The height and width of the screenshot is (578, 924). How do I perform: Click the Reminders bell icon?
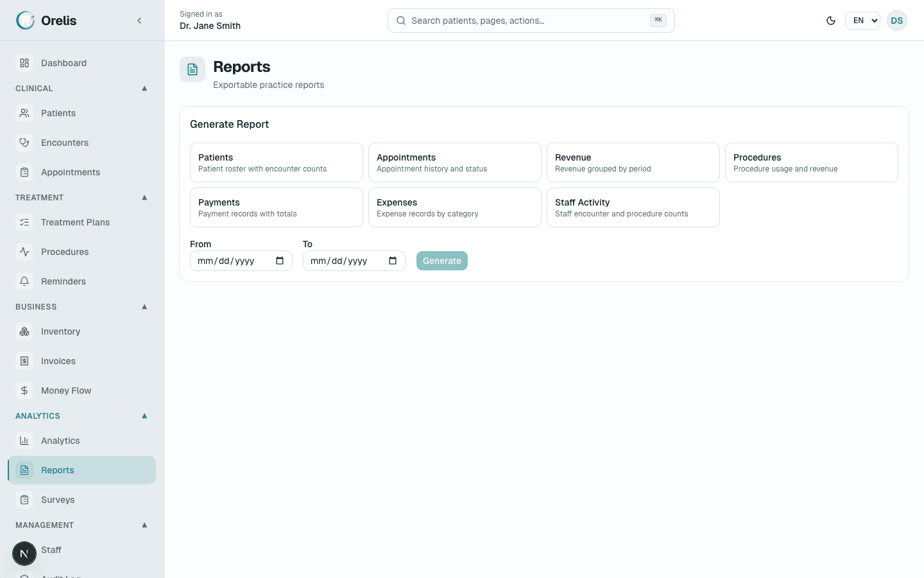coord(24,281)
